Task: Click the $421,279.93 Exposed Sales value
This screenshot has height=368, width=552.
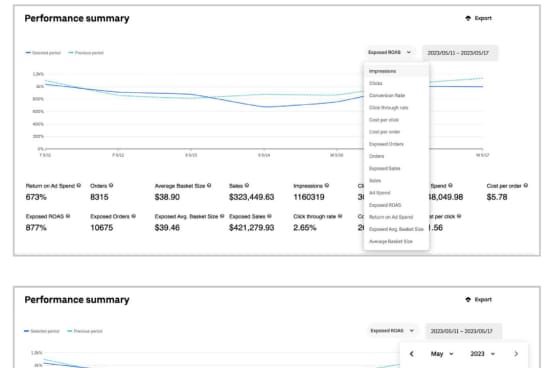Action: pyautogui.click(x=251, y=227)
